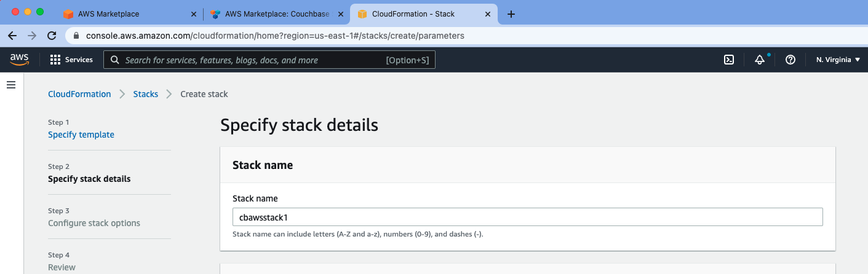Click the help question mark icon
The width and height of the screenshot is (868, 274).
tap(791, 60)
